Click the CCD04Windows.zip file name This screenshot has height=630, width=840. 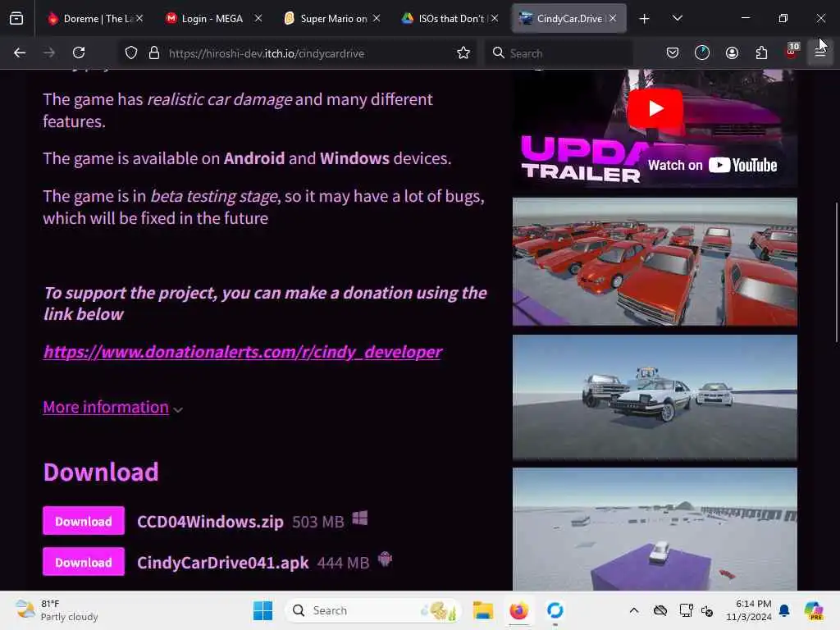point(210,521)
